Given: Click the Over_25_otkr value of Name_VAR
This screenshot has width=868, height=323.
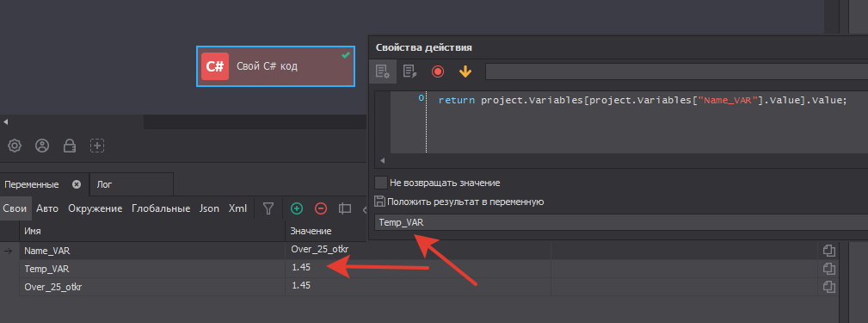Looking at the screenshot, I should tap(319, 249).
